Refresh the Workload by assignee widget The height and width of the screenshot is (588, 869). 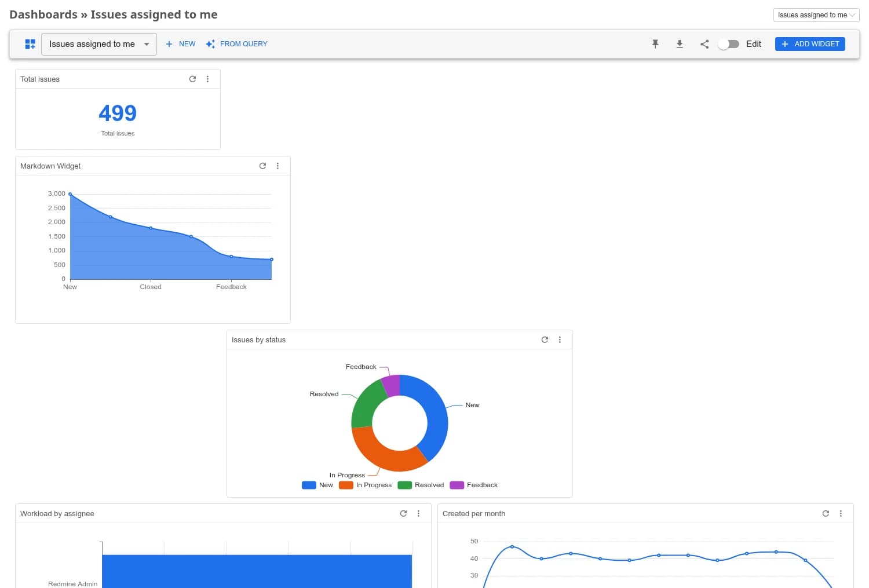pos(403,513)
